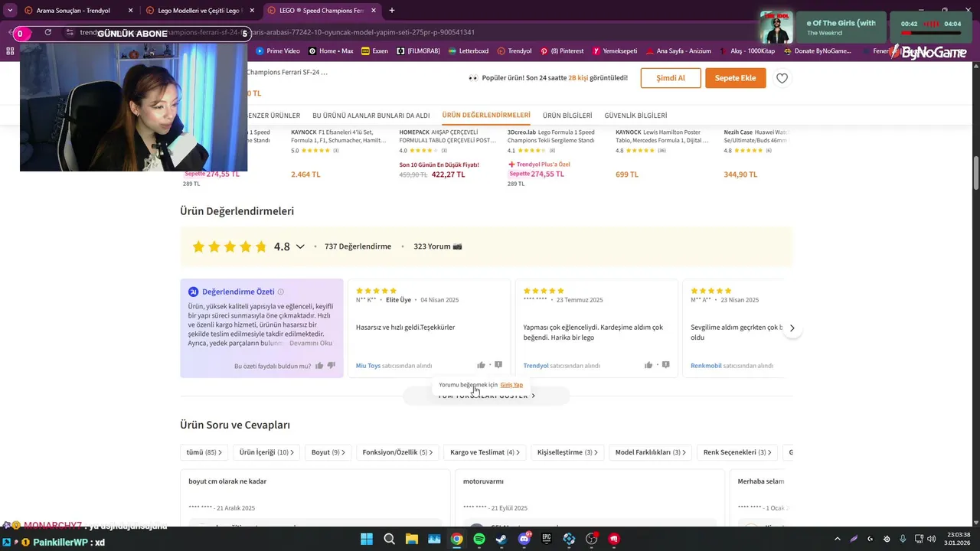Like the 'Hasarsız ve hızlı geldi' review
This screenshot has width=980, height=551.
click(x=481, y=365)
